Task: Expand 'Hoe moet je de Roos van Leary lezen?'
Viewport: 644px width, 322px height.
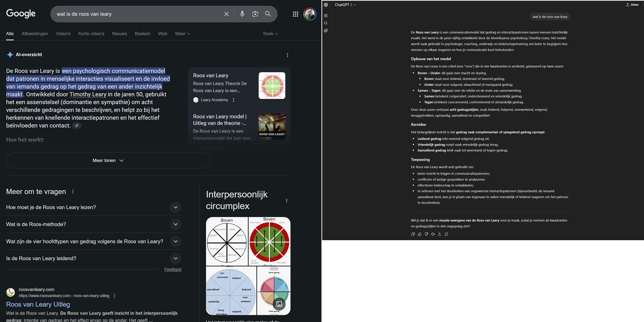Action: pos(176,207)
